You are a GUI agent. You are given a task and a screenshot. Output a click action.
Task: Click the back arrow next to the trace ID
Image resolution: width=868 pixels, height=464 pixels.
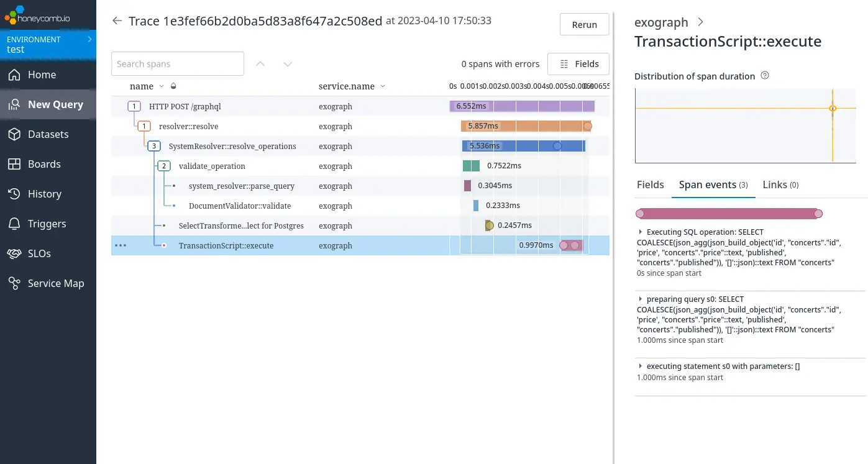(x=117, y=20)
